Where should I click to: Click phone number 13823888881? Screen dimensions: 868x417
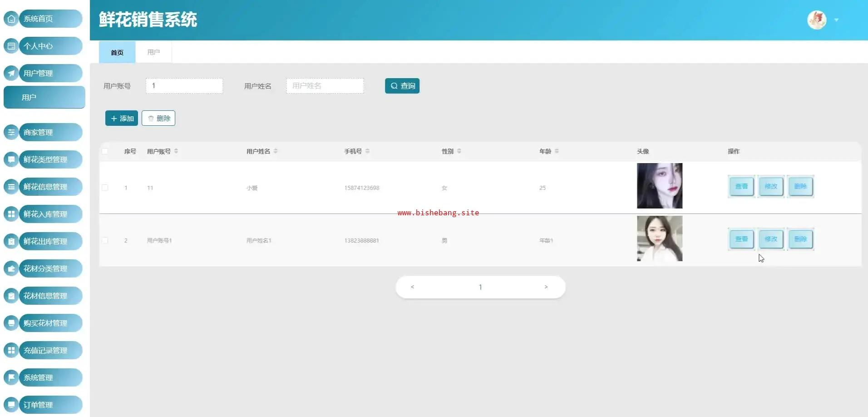pos(362,240)
